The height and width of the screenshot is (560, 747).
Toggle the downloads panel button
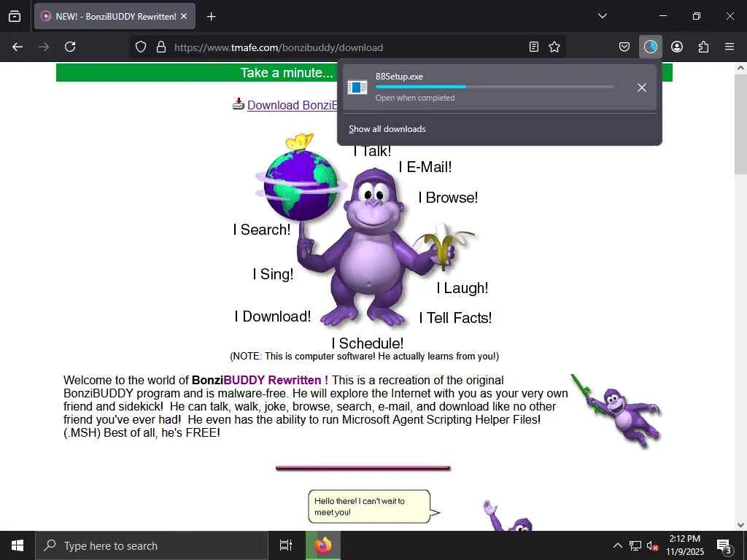[650, 47]
